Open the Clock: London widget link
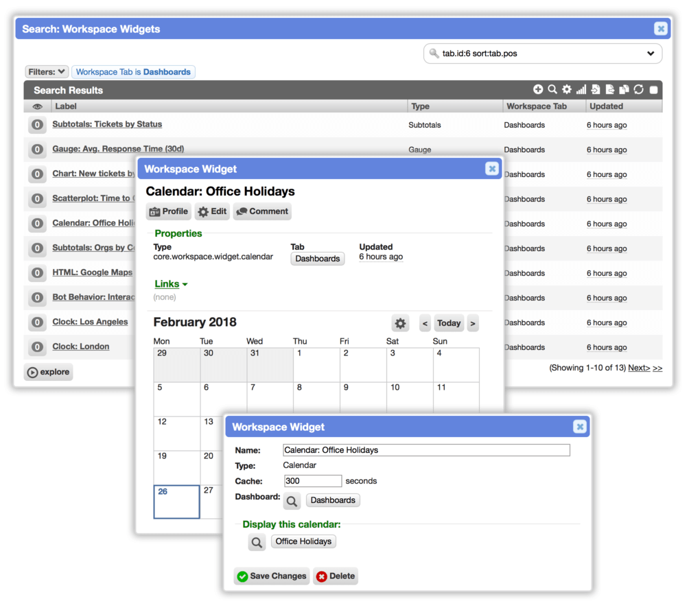Screen dimensions: 700x610 [x=81, y=347]
